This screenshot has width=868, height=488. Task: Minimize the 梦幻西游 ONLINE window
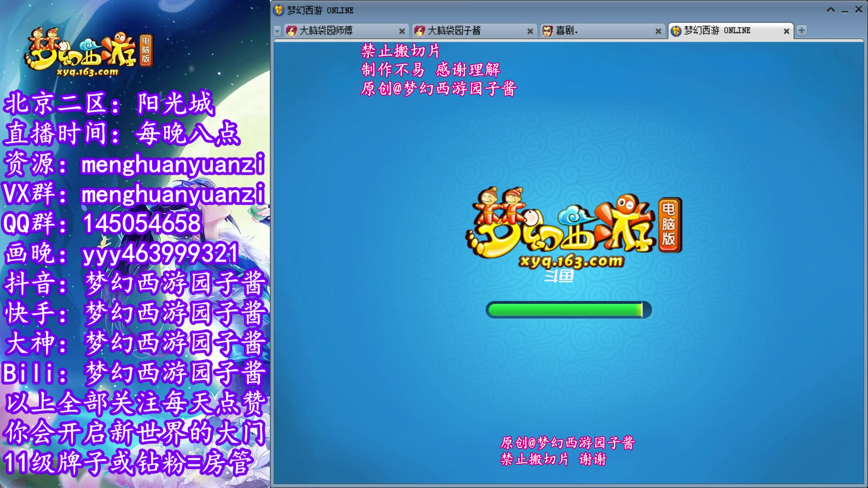pos(844,10)
